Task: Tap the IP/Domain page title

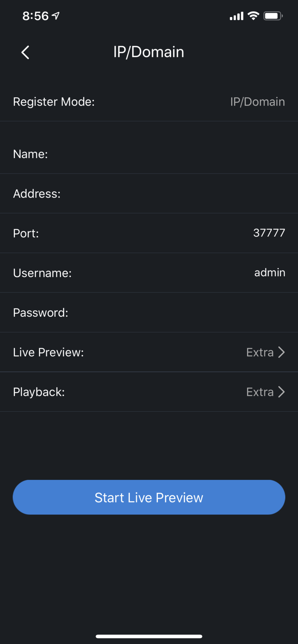Action: (x=149, y=52)
